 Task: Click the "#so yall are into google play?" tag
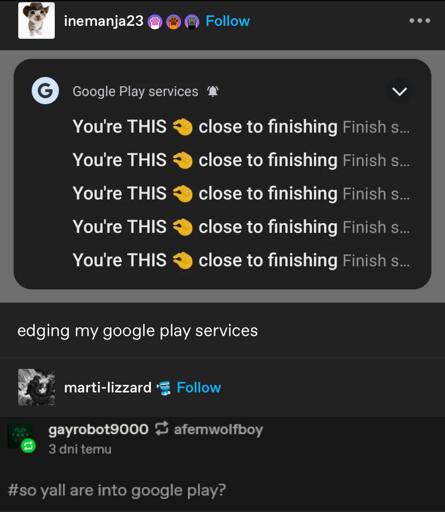[117, 490]
